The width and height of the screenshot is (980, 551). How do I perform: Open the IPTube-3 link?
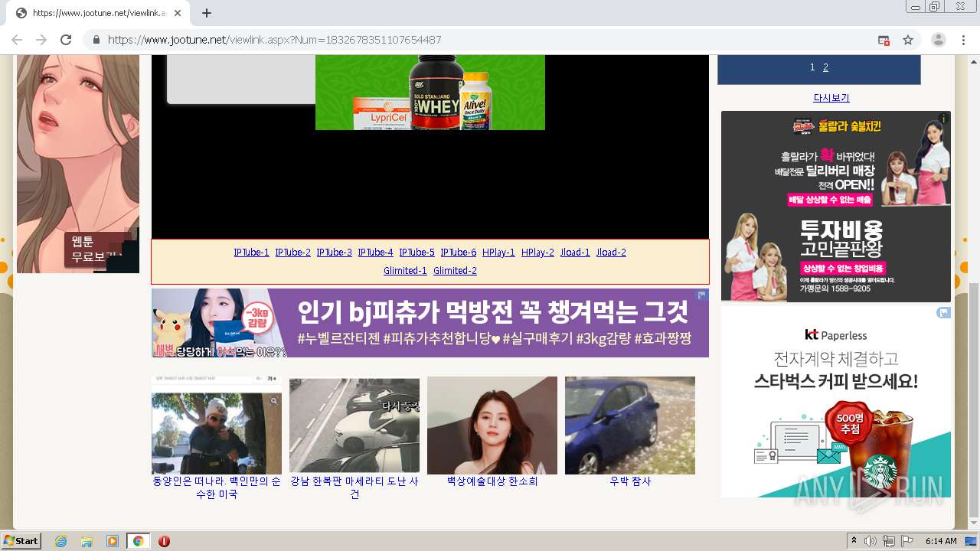click(334, 253)
